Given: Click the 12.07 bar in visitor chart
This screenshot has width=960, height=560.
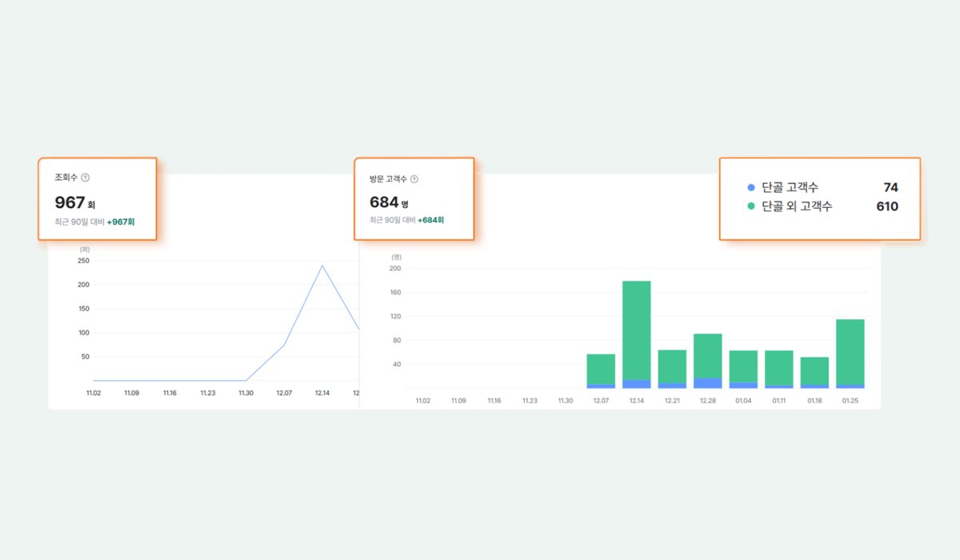Looking at the screenshot, I should pos(601,371).
